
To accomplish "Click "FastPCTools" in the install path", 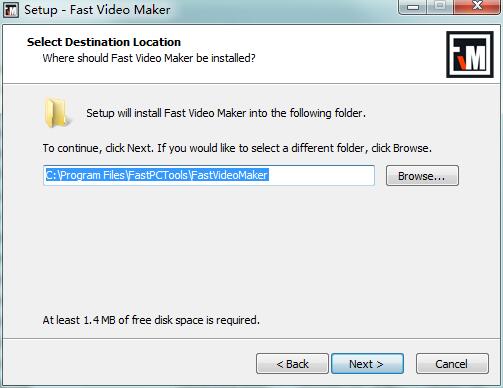I will coord(158,175).
